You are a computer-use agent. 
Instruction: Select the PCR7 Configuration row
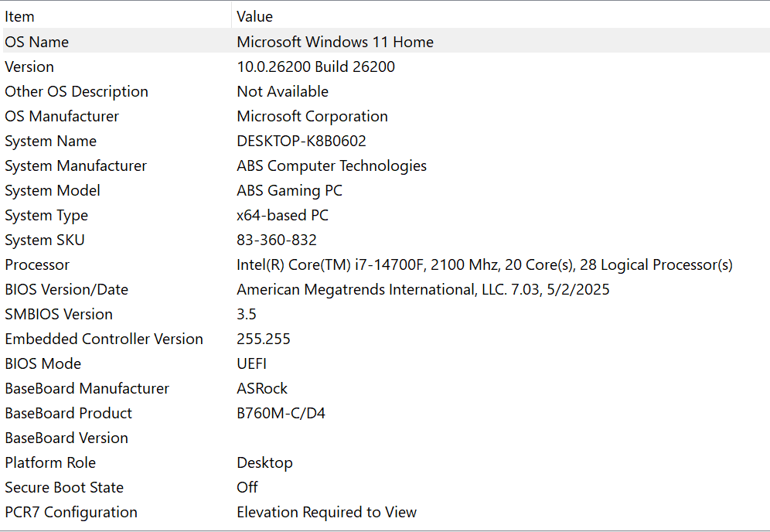coord(71,512)
